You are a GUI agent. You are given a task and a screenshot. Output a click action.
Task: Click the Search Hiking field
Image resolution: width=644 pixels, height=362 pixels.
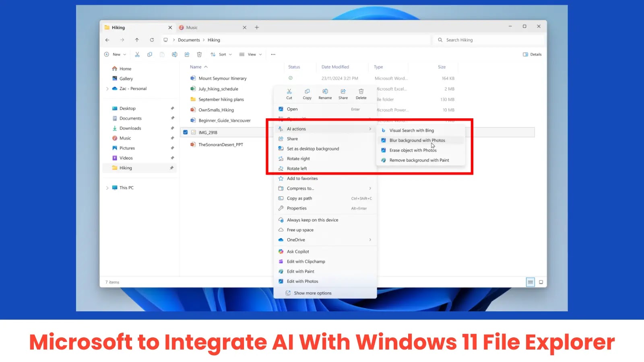coord(489,40)
